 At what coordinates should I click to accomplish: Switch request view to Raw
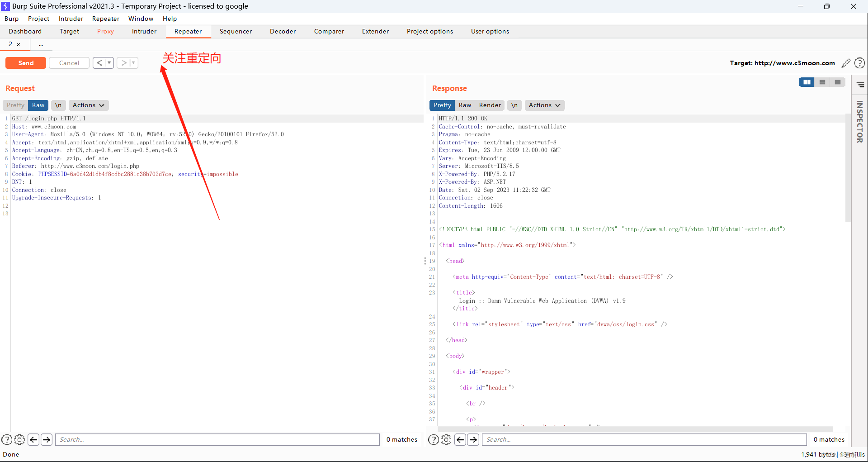click(38, 105)
